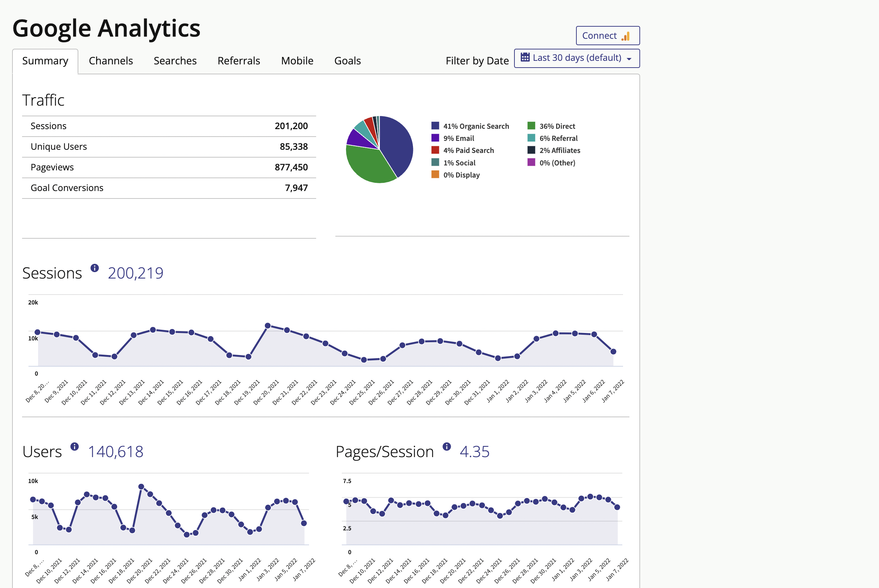Viewport: 879px width, 588px height.
Task: Click the dropdown caret in date filter
Action: (629, 59)
